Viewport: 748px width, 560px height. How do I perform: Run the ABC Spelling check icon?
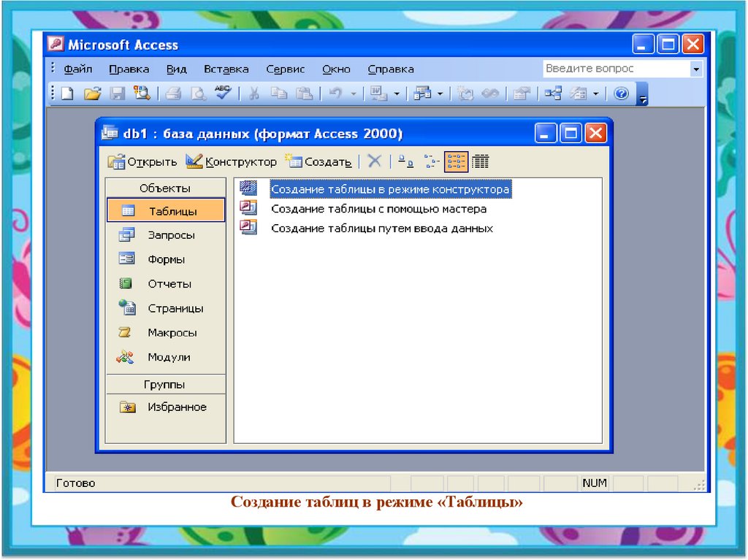point(223,92)
